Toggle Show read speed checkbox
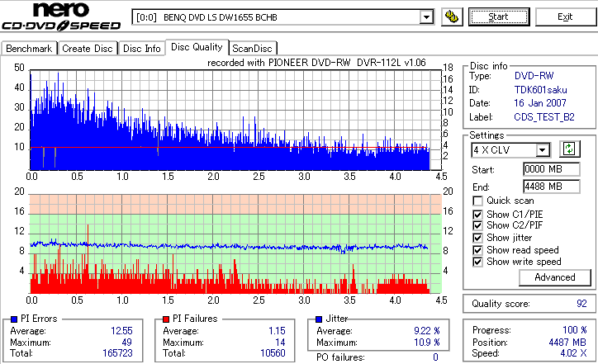 click(477, 250)
